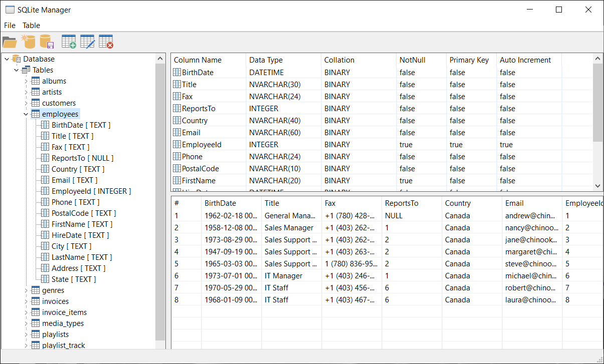
Task: Click the open database folder icon
Action: point(10,42)
